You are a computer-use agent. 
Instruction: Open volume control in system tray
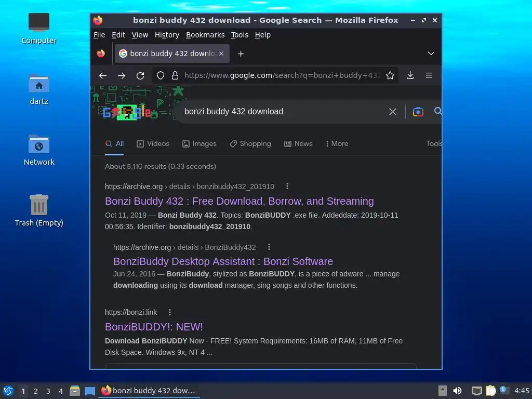pyautogui.click(x=457, y=391)
